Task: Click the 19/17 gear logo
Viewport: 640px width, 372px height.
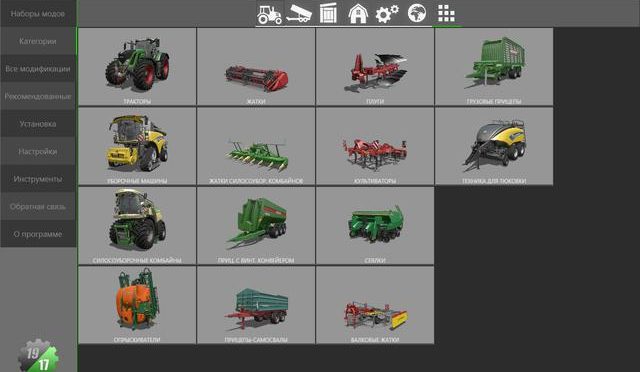Action: tap(38, 356)
